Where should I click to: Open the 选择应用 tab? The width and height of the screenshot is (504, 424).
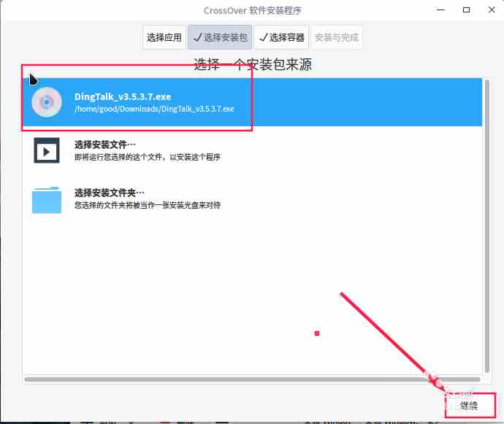tap(164, 37)
